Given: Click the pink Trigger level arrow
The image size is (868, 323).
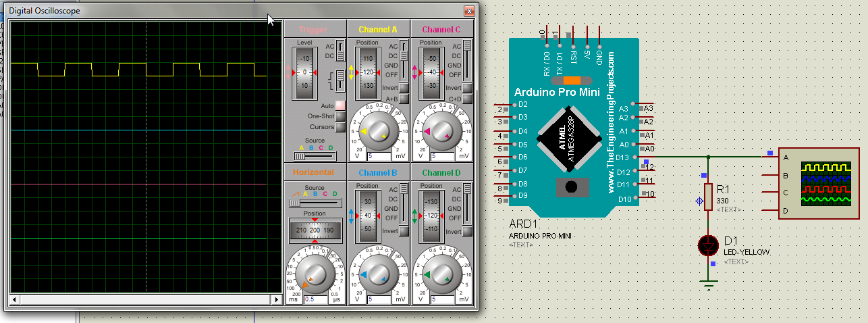Looking at the screenshot, I should click(288, 71).
